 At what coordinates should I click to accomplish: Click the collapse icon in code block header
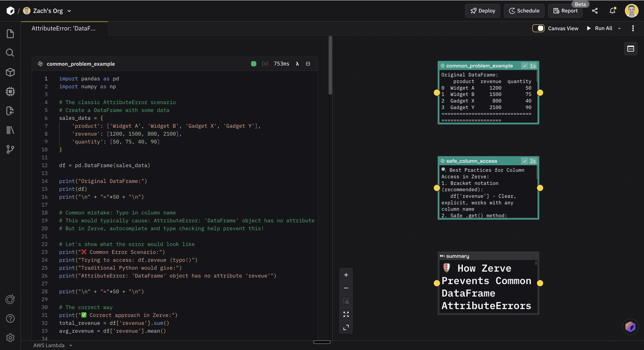point(308,64)
